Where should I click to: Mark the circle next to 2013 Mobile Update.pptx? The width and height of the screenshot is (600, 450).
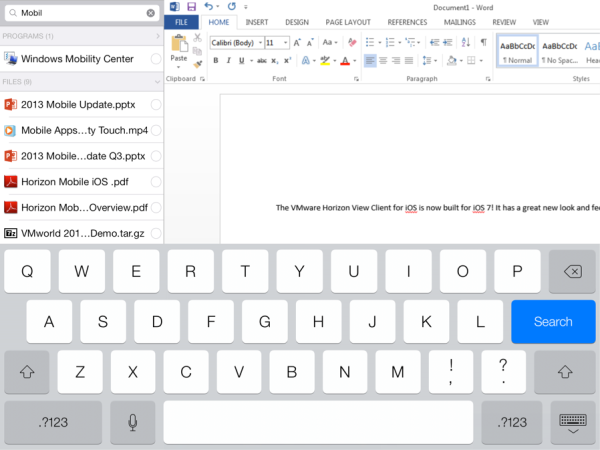(x=156, y=105)
